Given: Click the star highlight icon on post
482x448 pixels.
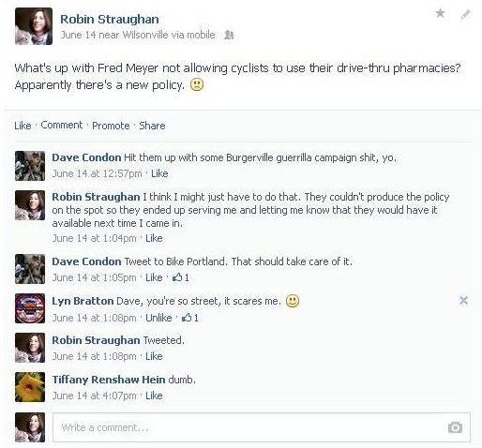Looking at the screenshot, I should [440, 13].
